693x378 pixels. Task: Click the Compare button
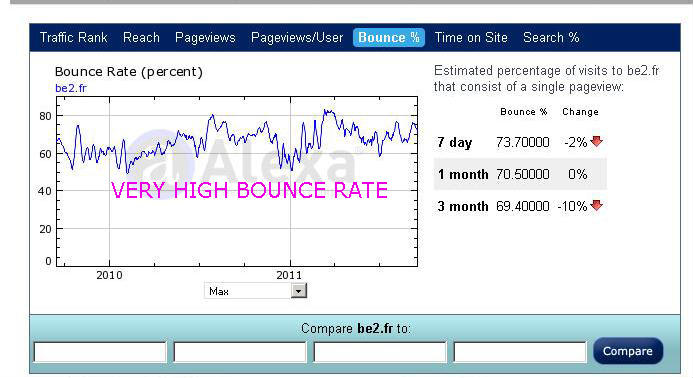[628, 351]
